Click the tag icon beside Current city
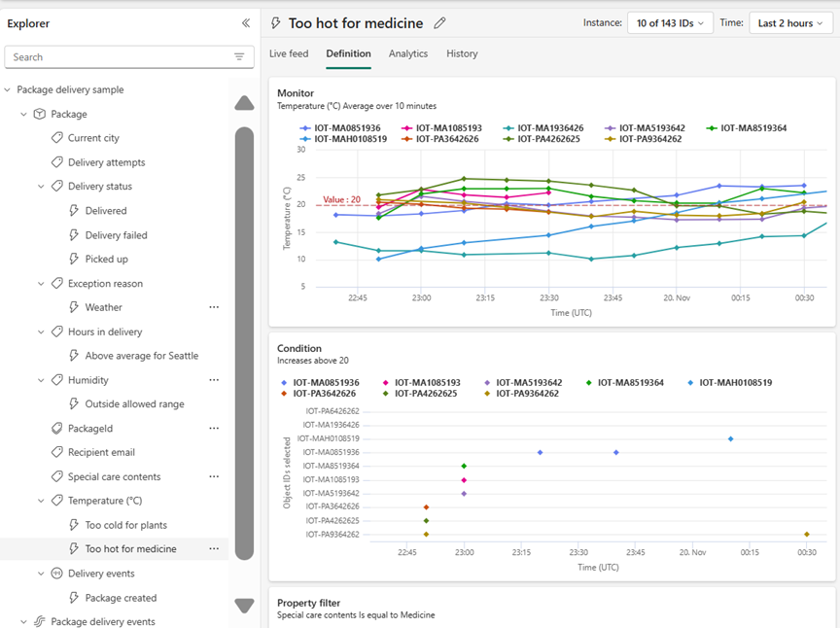 (x=56, y=138)
